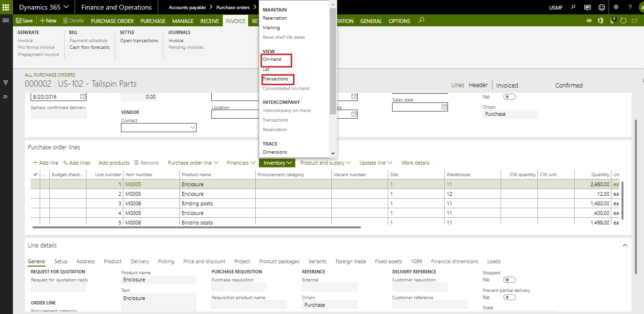
Task: Open the help question mark
Action: pos(630,7)
